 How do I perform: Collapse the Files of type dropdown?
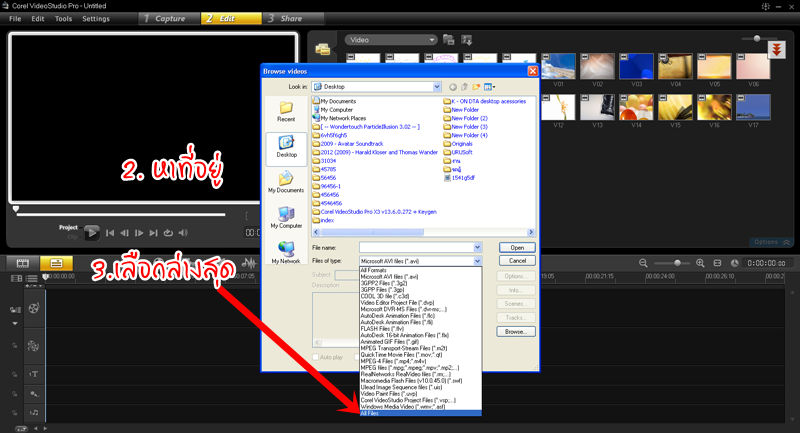[x=478, y=261]
